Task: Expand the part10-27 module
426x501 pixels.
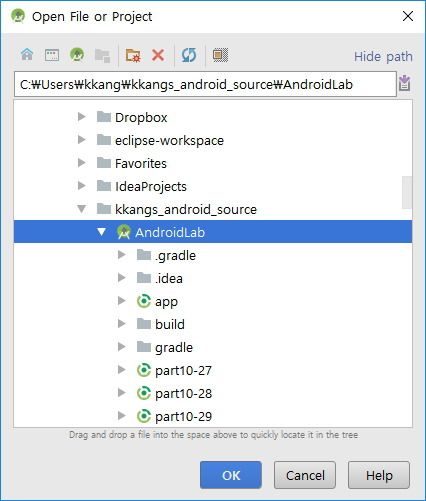Action: [x=122, y=370]
